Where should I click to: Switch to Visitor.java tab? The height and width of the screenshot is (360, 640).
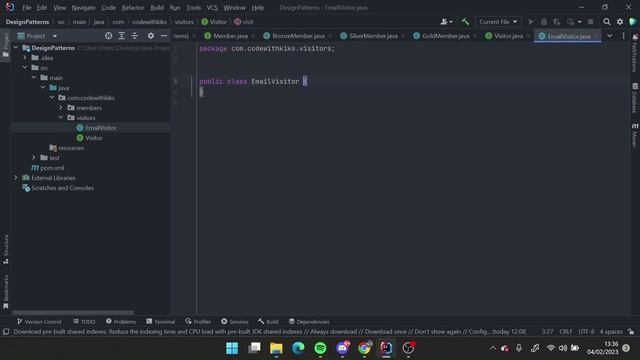(508, 36)
